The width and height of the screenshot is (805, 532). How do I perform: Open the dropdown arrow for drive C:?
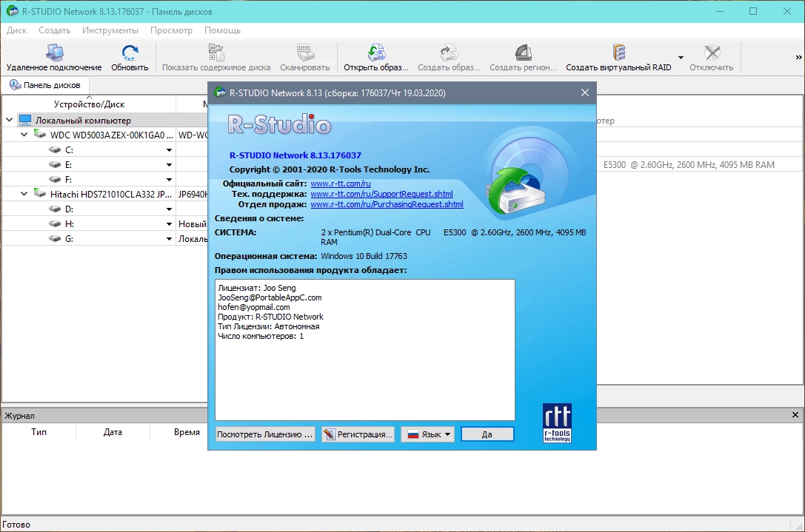point(169,150)
